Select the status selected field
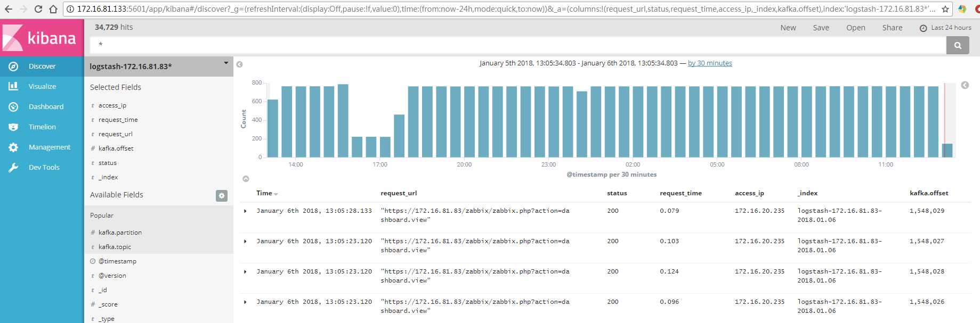 tap(107, 163)
